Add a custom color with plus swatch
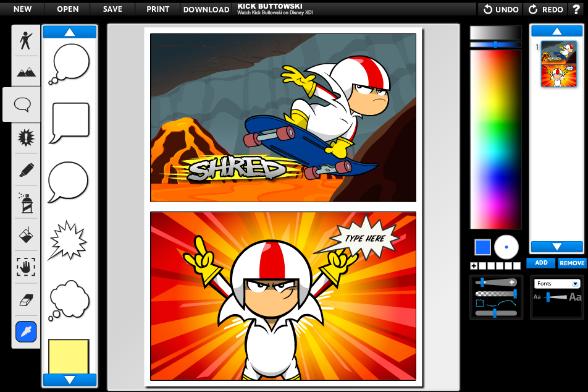This screenshot has width=588, height=392. pyautogui.click(x=474, y=266)
